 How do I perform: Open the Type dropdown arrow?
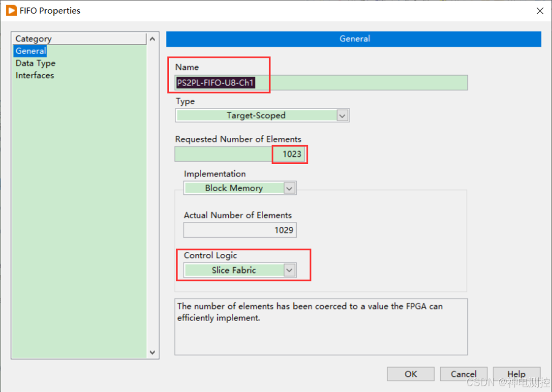[342, 116]
